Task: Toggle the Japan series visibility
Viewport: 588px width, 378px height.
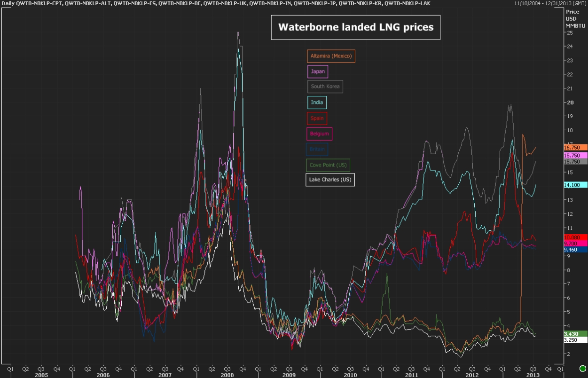Action: (x=317, y=71)
